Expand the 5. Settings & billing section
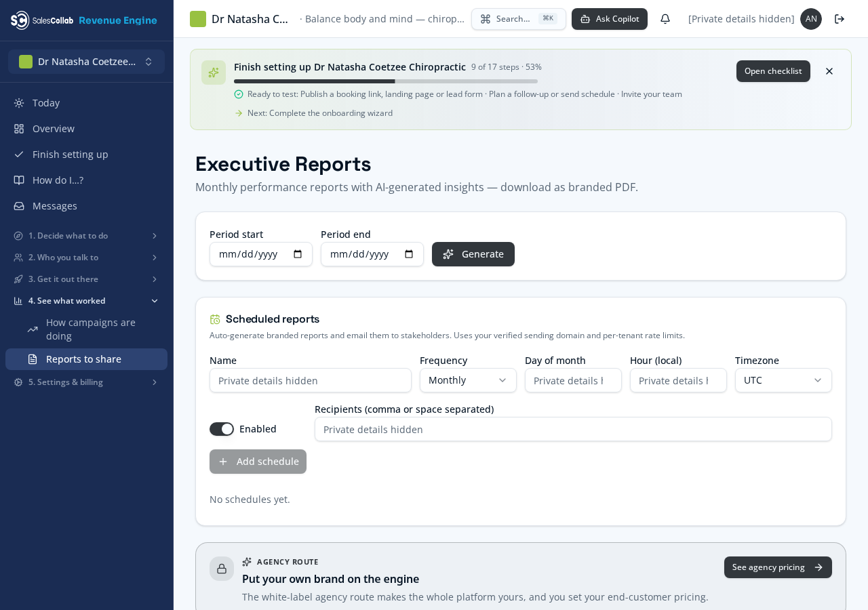Viewport: 868px width, 610px height. (x=87, y=382)
